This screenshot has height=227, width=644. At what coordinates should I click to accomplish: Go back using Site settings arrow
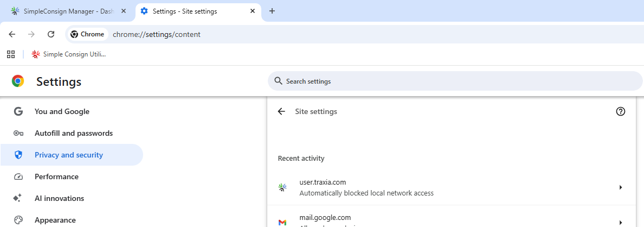point(281,111)
